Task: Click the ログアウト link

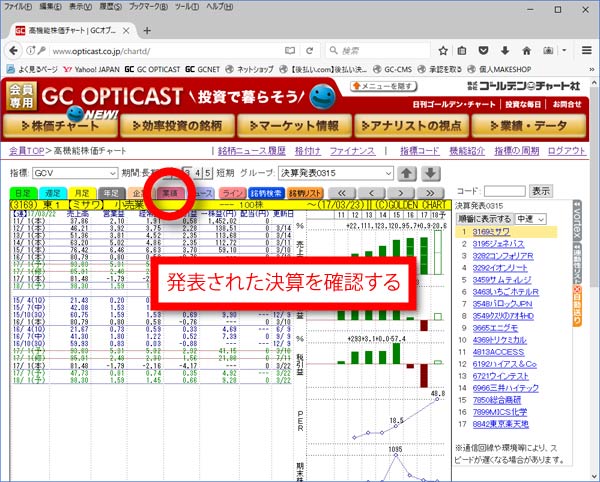Action: [x=567, y=149]
